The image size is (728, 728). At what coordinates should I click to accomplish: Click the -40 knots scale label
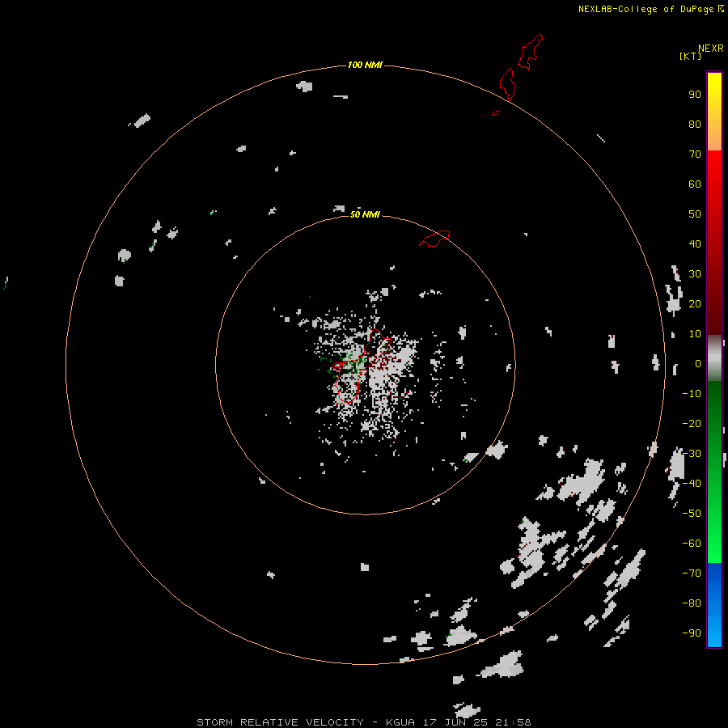tap(692, 484)
